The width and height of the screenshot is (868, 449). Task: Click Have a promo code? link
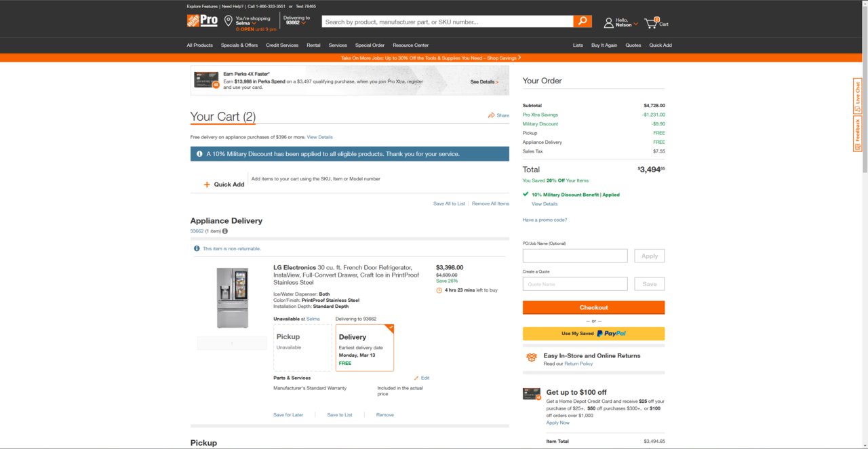(545, 220)
